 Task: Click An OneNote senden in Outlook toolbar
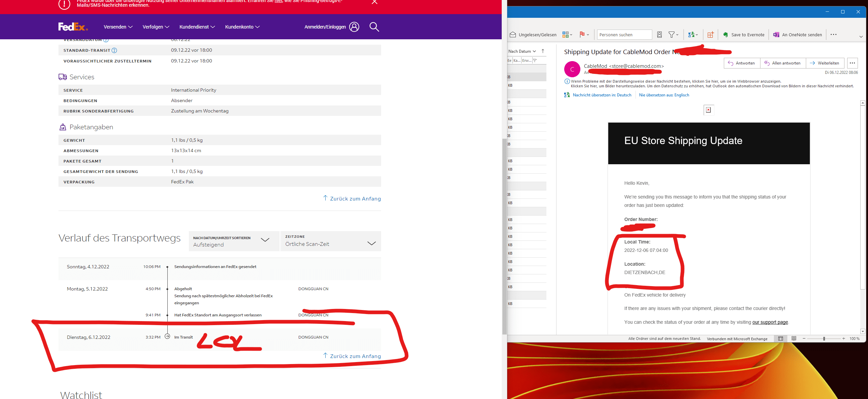(797, 34)
